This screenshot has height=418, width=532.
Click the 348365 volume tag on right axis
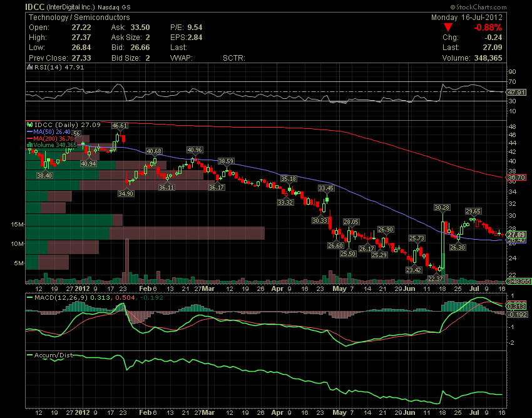pyautogui.click(x=518, y=281)
